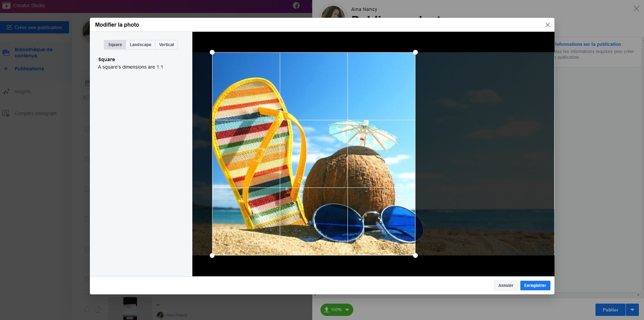Click the Informations sur la publication heading
644x320 pixels.
(x=588, y=44)
